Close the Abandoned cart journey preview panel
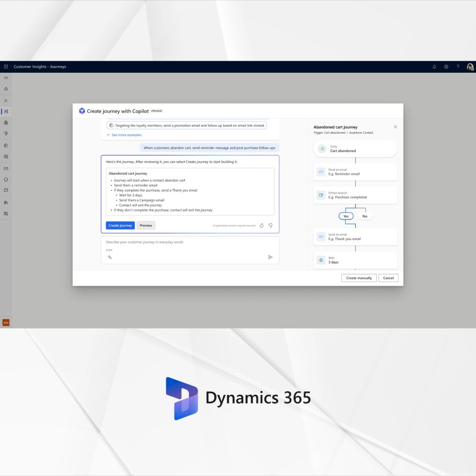 [395, 127]
